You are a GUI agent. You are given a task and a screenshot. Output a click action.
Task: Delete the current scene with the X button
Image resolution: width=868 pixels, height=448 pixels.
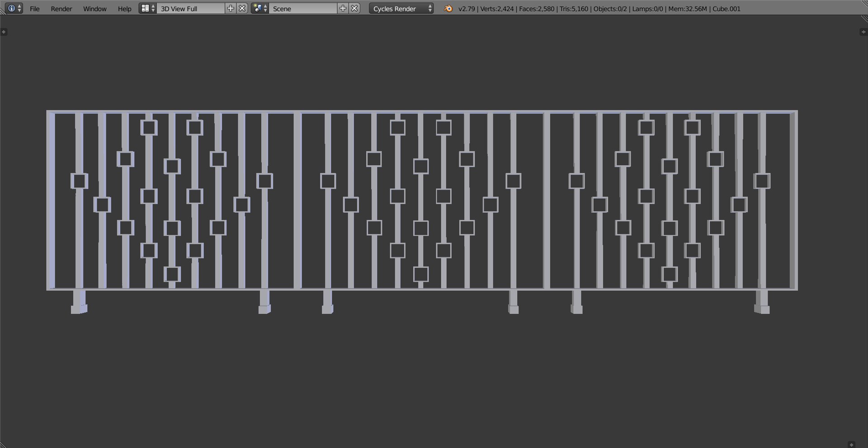[x=355, y=8]
